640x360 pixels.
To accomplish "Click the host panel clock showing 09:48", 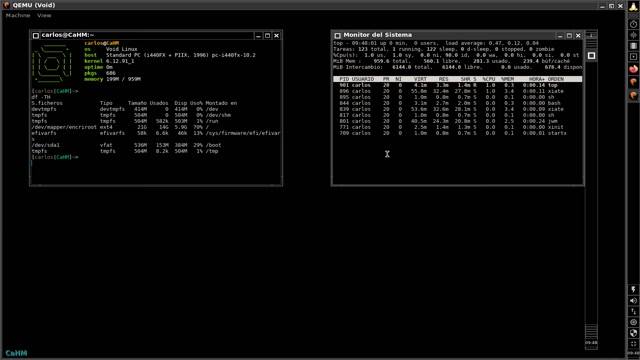I will [x=633, y=353].
